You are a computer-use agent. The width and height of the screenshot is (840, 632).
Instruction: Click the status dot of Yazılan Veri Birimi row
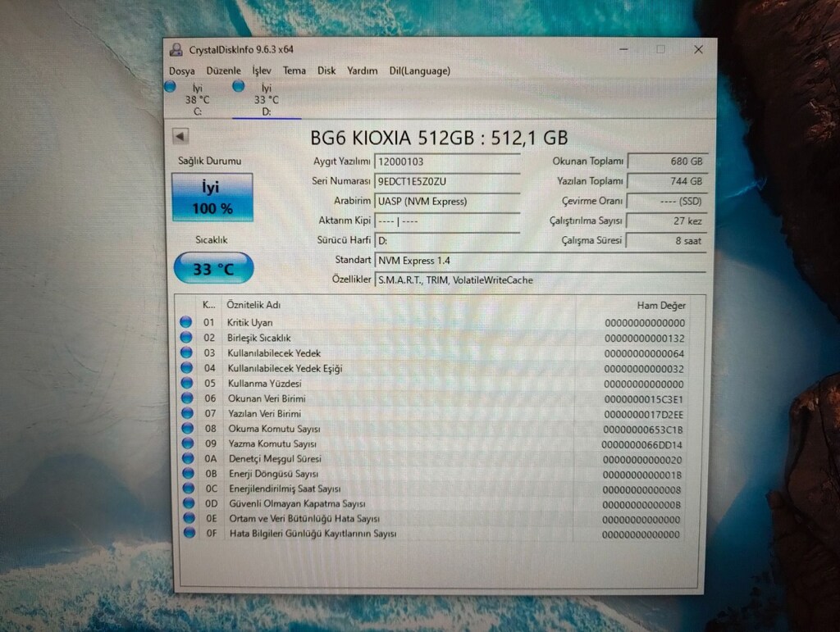click(188, 413)
